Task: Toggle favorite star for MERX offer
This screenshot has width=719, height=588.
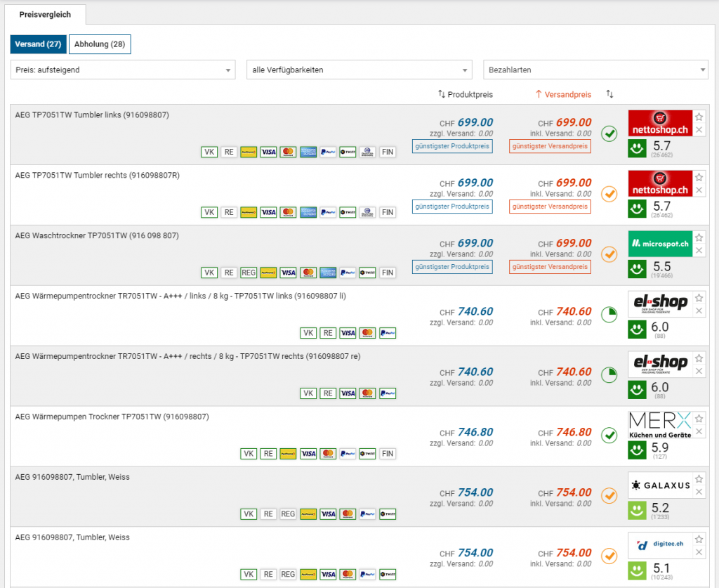Action: [x=699, y=419]
